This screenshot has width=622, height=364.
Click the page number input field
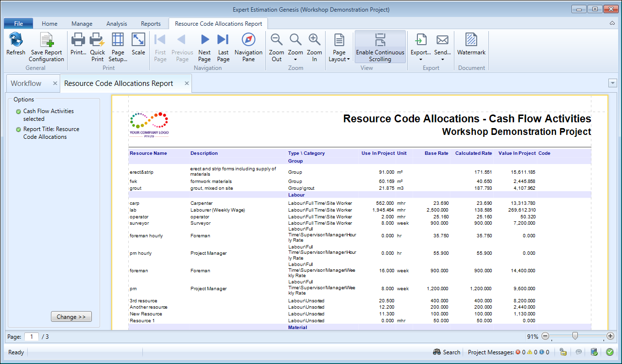32,336
